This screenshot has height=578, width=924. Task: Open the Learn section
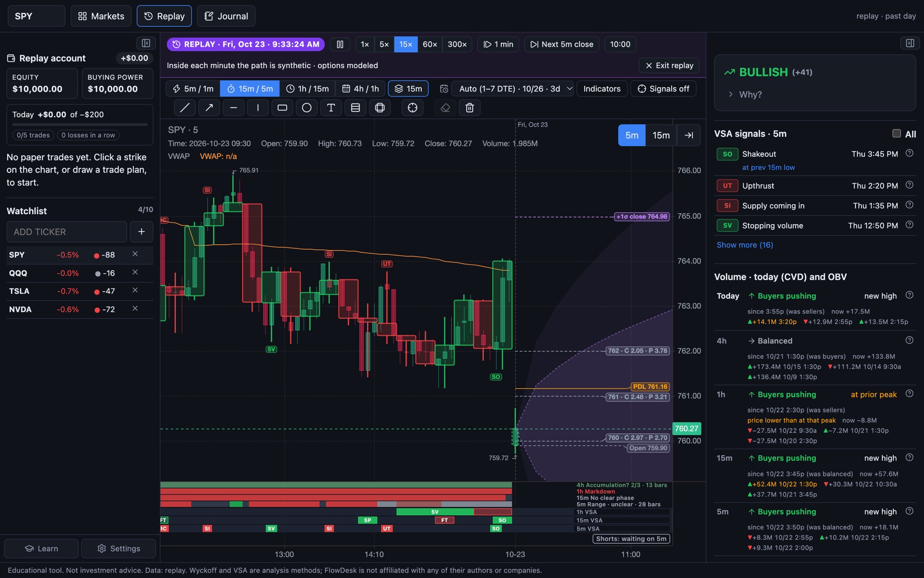42,548
